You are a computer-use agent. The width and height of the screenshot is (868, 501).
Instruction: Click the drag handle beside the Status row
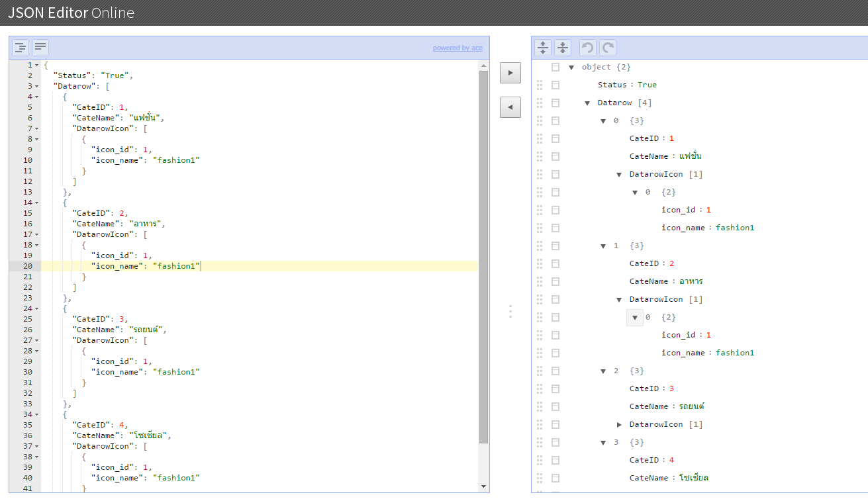point(540,85)
